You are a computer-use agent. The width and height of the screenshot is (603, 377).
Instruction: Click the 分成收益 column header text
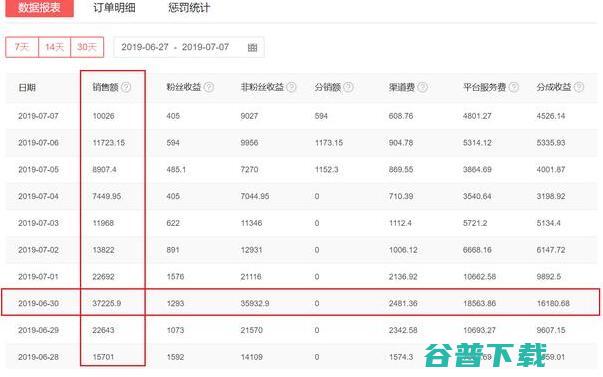[554, 87]
